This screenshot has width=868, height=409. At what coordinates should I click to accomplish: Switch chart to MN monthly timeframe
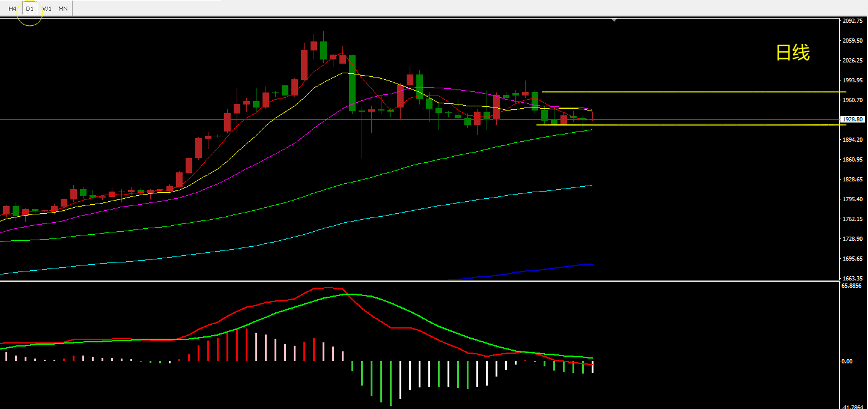click(x=63, y=8)
